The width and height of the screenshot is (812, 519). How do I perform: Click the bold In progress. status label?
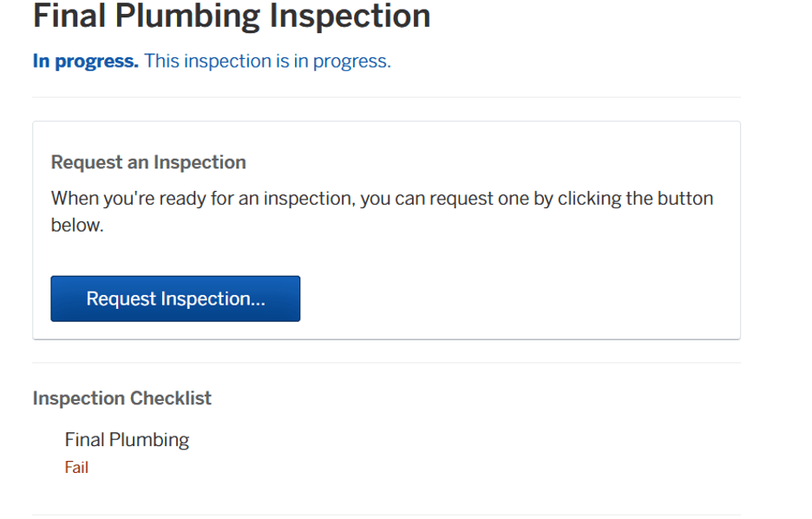85,61
